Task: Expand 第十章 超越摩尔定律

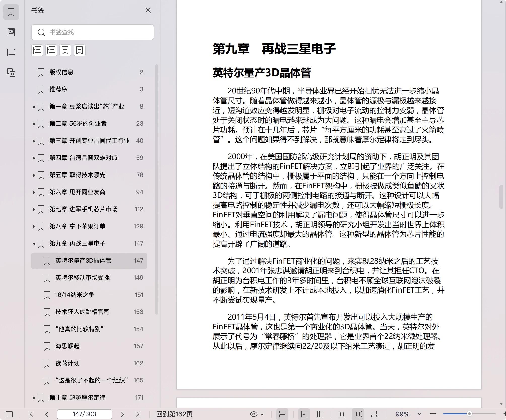Action: pyautogui.click(x=34, y=398)
